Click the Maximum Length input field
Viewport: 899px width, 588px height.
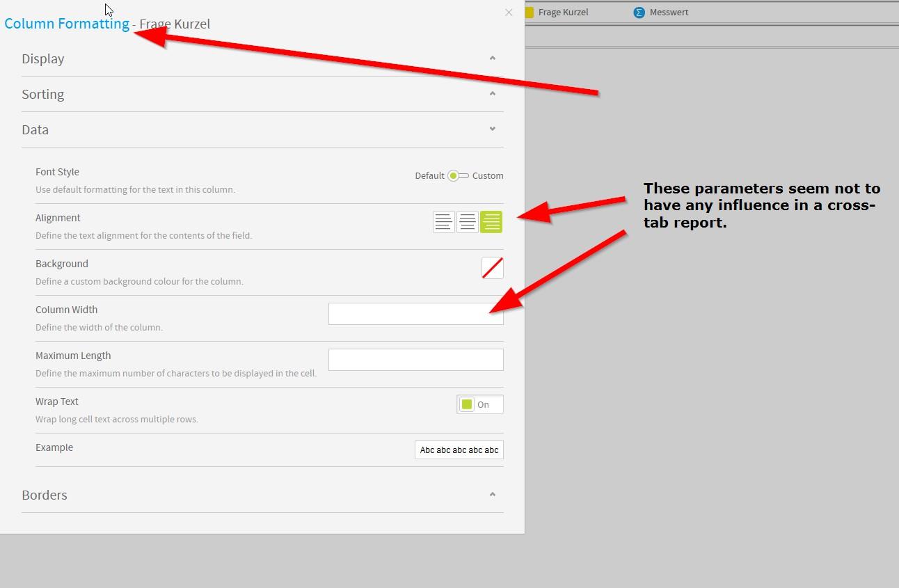tap(416, 360)
